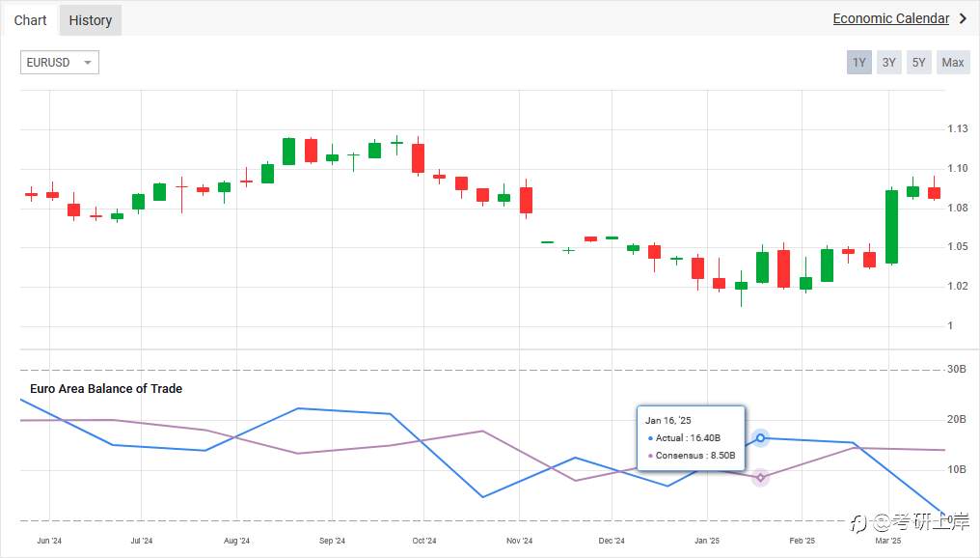
Task: Click the blue Actual data point marker
Action: pyautogui.click(x=760, y=438)
